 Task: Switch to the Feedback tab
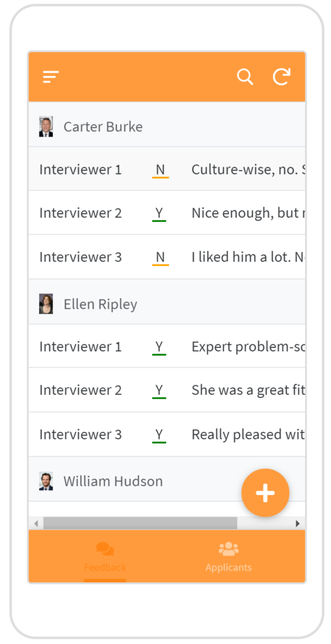pos(105,556)
